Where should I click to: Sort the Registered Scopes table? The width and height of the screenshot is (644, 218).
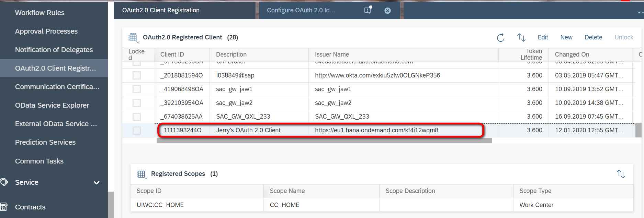(x=621, y=174)
